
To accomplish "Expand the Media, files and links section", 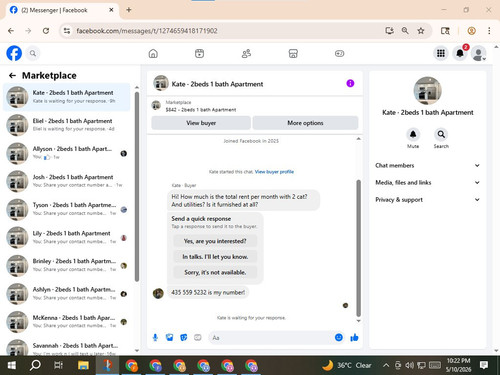I will tap(428, 182).
